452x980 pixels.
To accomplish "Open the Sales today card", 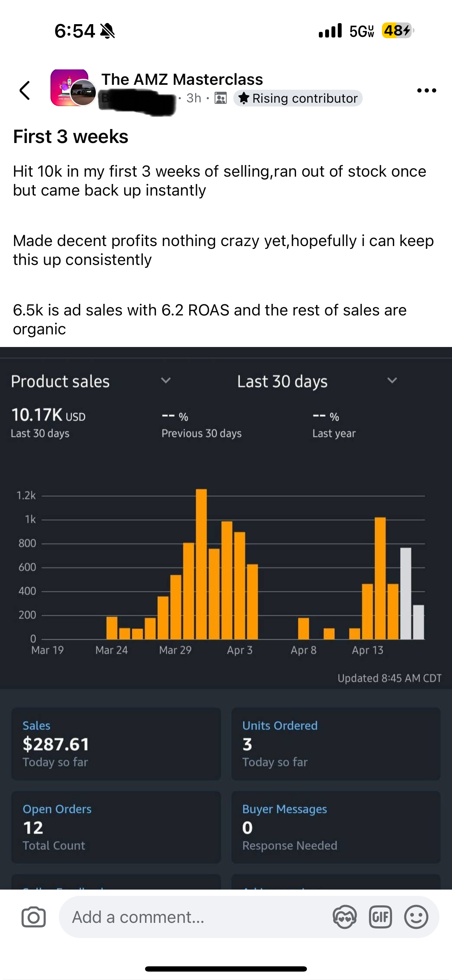I will pyautogui.click(x=116, y=744).
